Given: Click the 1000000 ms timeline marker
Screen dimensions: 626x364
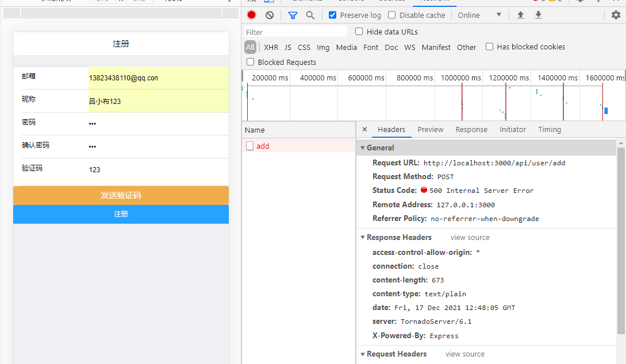Looking at the screenshot, I should [460, 78].
